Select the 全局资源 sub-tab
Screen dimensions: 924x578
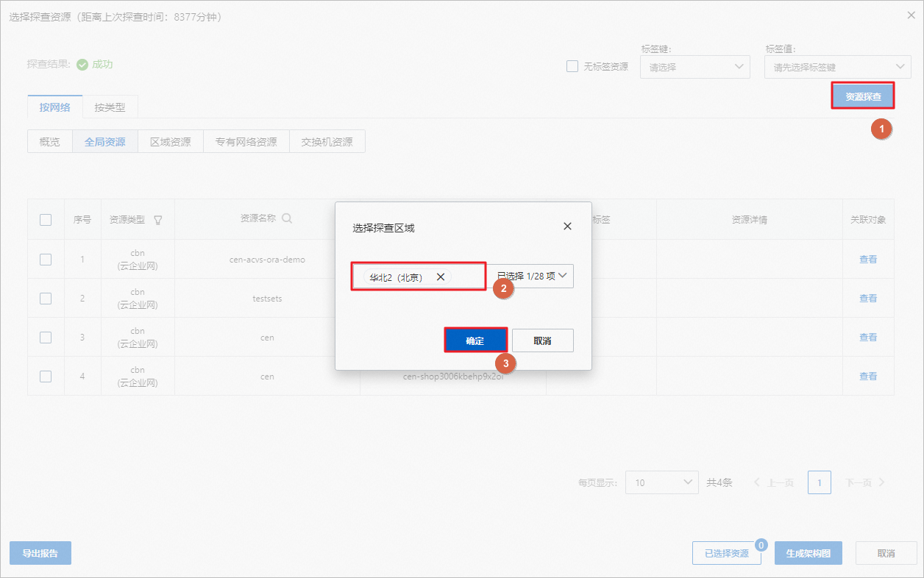click(x=105, y=142)
